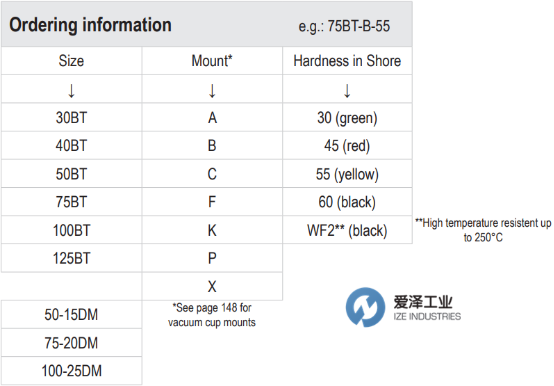
Task: Choose mount option B
Action: [x=212, y=146]
